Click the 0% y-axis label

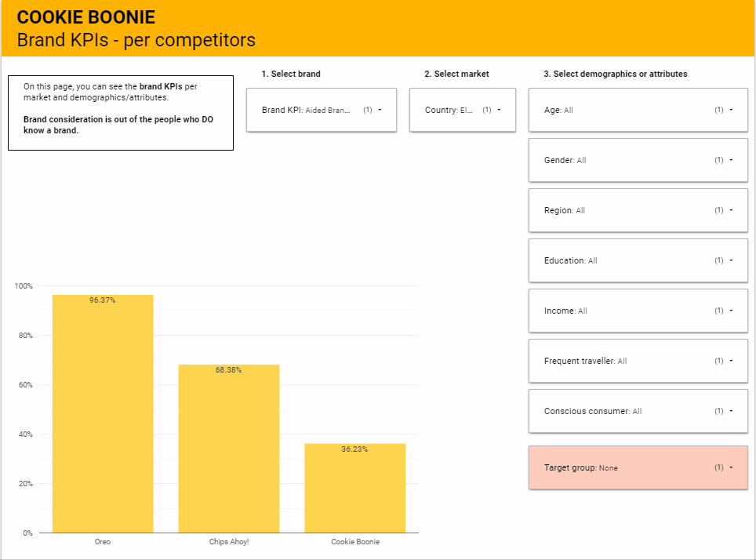point(27,533)
